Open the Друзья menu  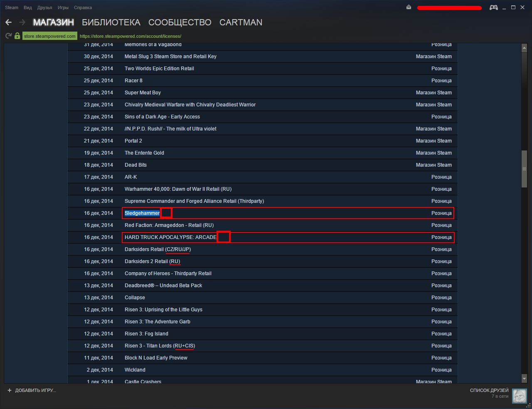44,7
